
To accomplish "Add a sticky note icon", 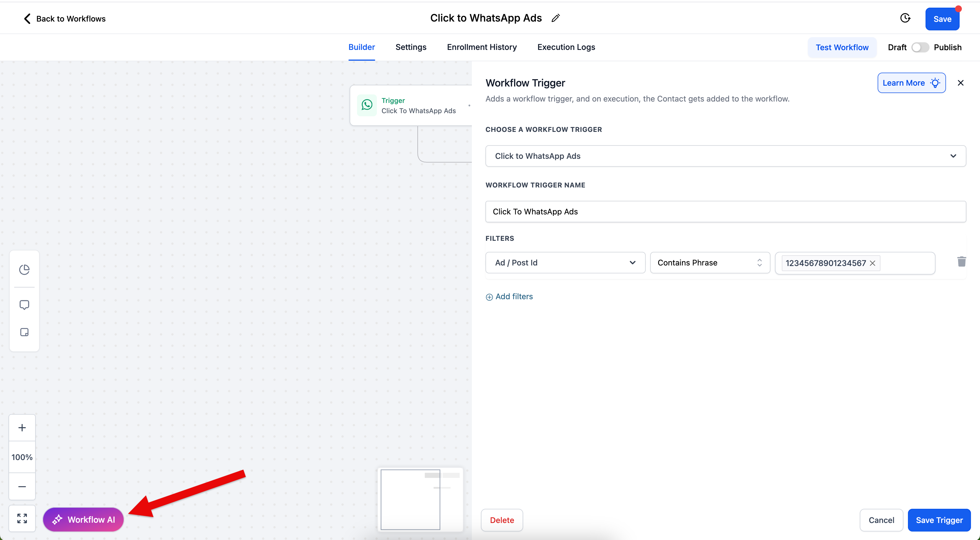I will (24, 332).
